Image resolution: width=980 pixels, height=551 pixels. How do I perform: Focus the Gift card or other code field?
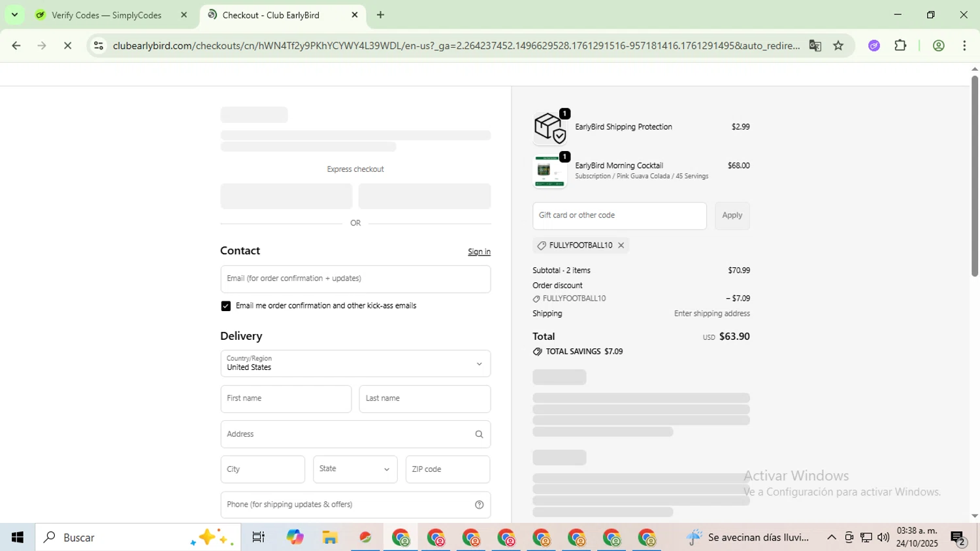[619, 216]
